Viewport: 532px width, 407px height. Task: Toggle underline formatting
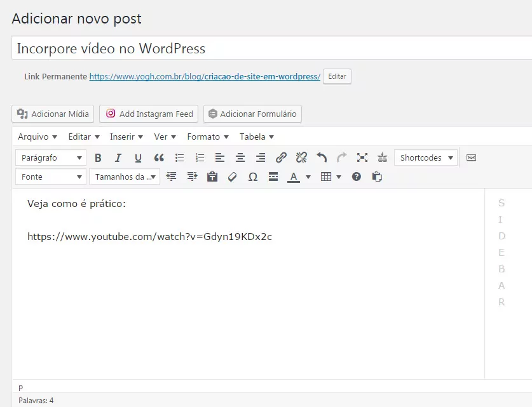tap(138, 158)
